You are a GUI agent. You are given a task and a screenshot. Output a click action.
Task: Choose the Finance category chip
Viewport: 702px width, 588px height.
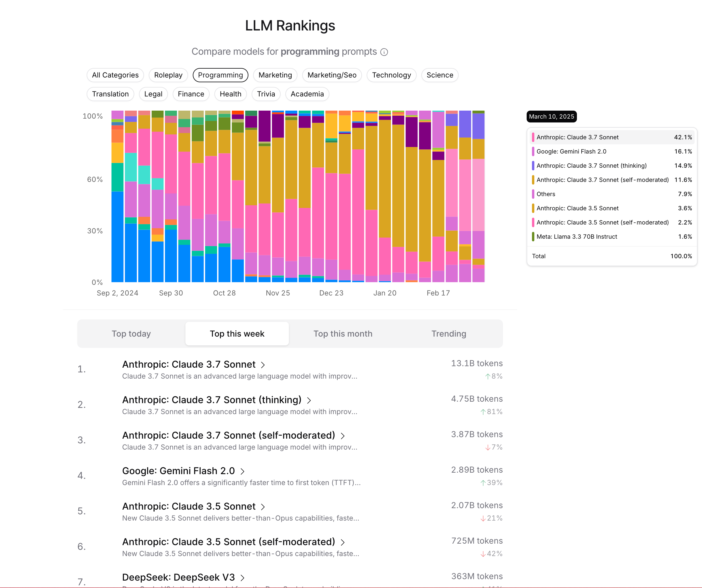[x=191, y=94]
